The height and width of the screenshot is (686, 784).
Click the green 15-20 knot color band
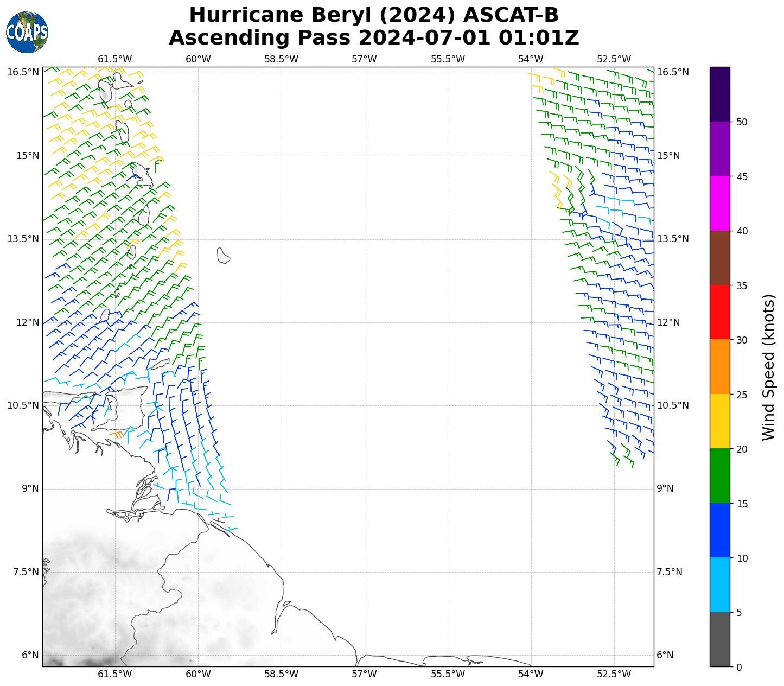pyautogui.click(x=720, y=476)
